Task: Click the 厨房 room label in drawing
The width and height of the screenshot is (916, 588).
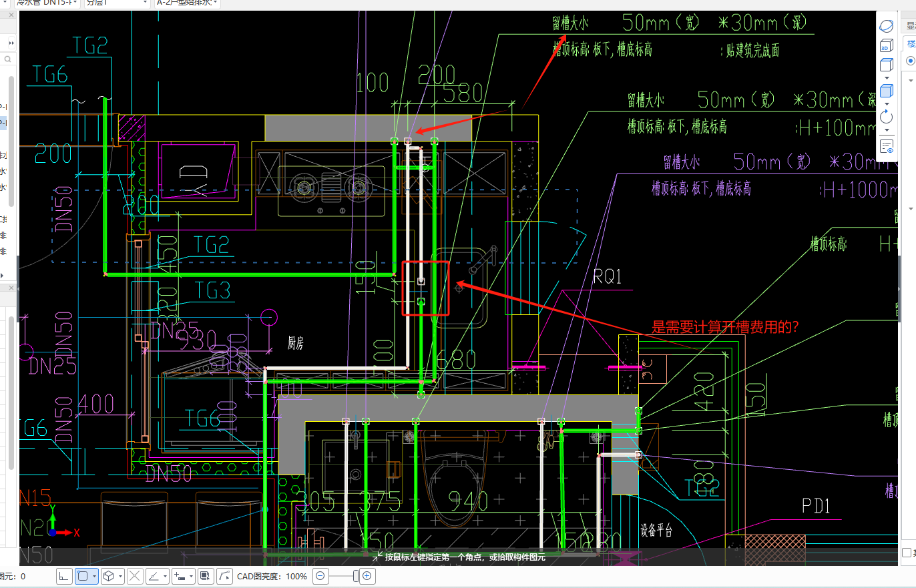Action: tap(296, 343)
